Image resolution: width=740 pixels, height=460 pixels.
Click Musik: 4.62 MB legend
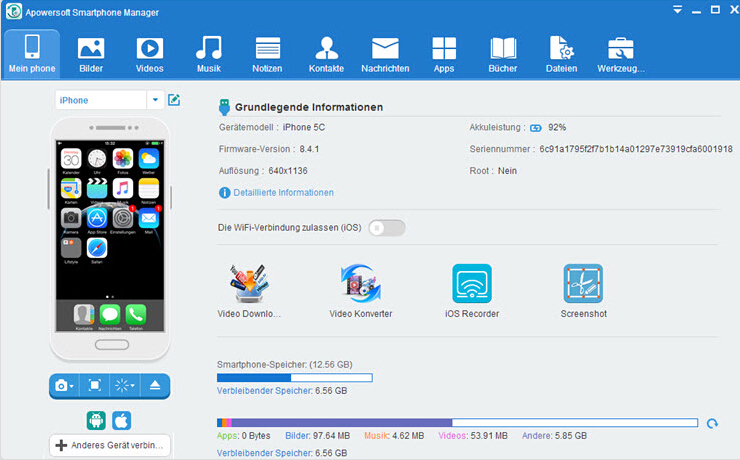(394, 435)
